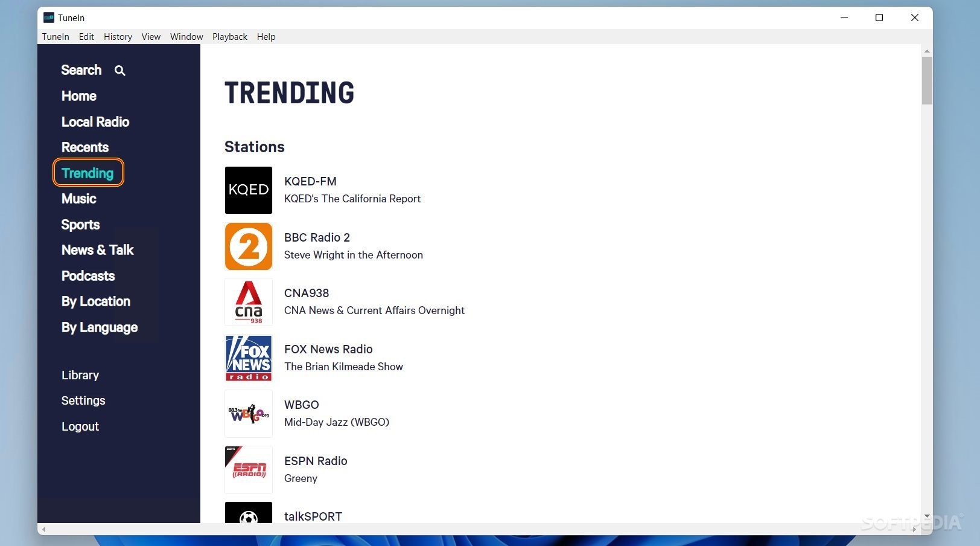
Task: Open the Music category
Action: (79, 199)
